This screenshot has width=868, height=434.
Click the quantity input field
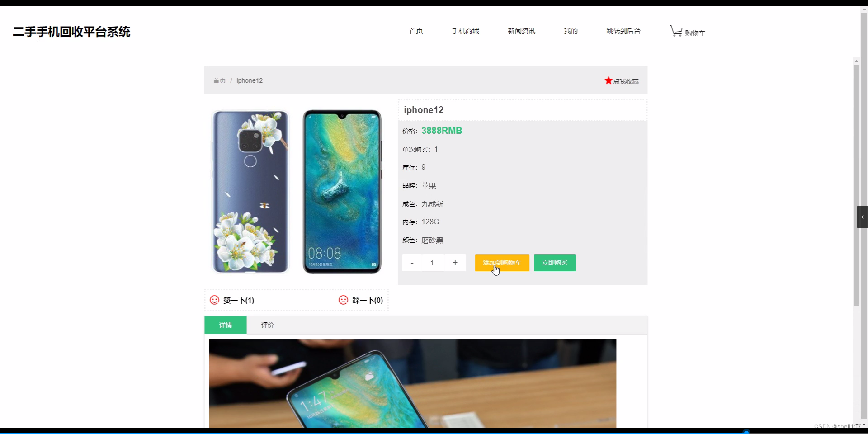433,263
